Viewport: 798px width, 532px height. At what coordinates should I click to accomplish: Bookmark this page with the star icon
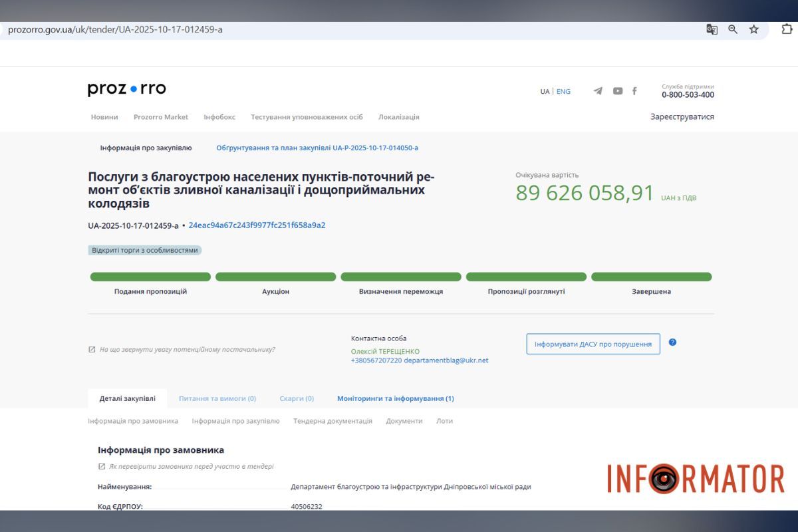click(x=754, y=29)
